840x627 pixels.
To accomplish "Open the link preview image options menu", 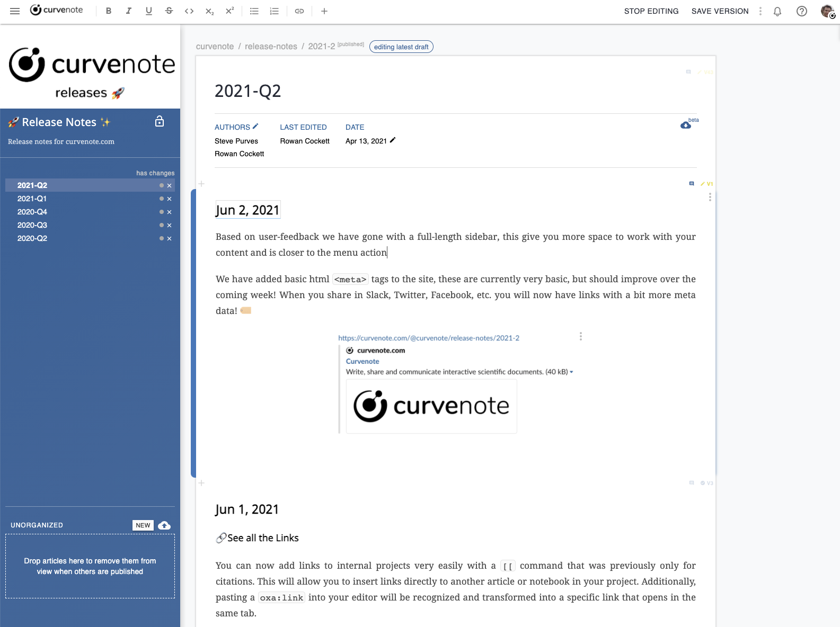I will pyautogui.click(x=581, y=336).
